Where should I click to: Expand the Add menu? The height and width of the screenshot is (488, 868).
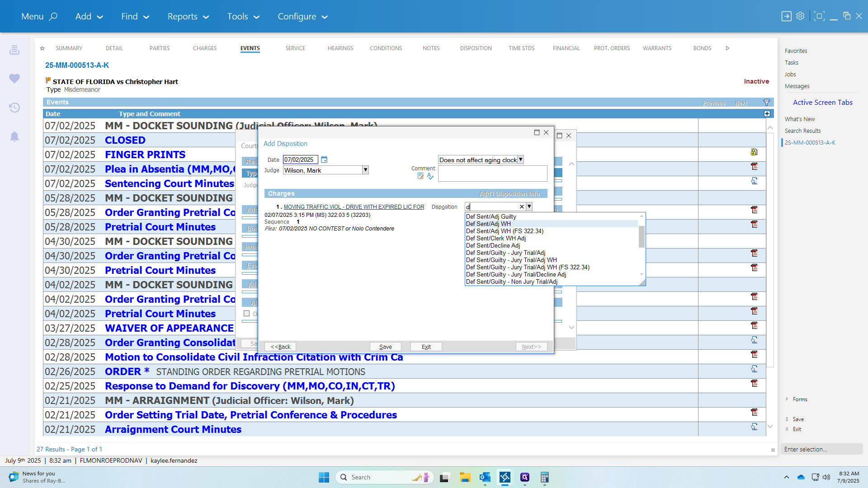(x=89, y=16)
